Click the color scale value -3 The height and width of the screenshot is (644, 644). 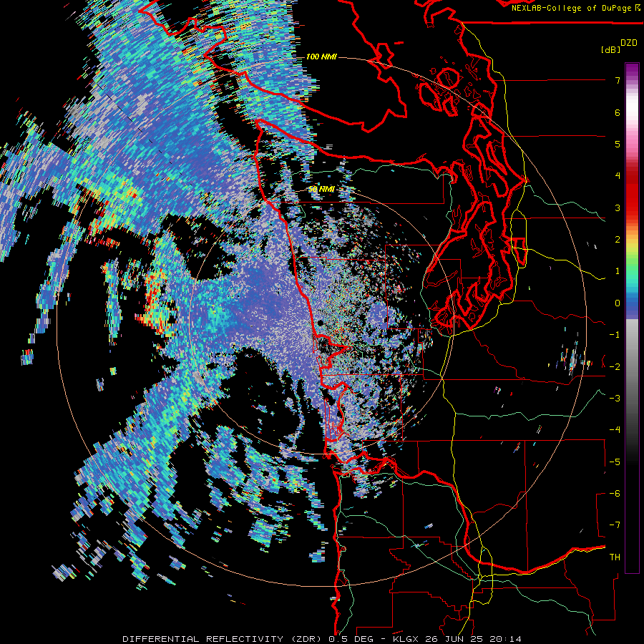pos(615,398)
